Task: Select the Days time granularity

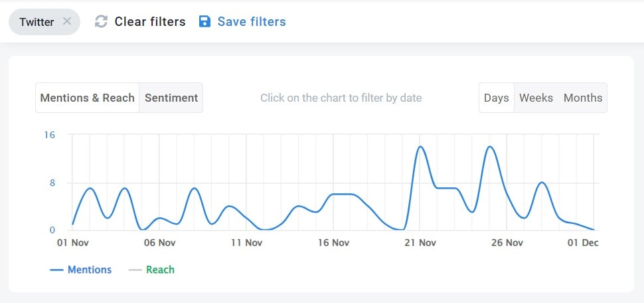Action: coord(496,98)
